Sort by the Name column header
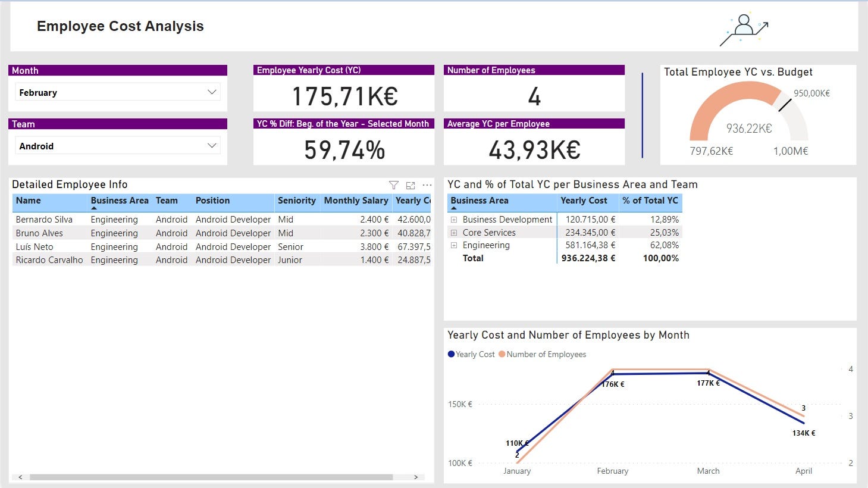The height and width of the screenshot is (488, 868). tap(29, 201)
